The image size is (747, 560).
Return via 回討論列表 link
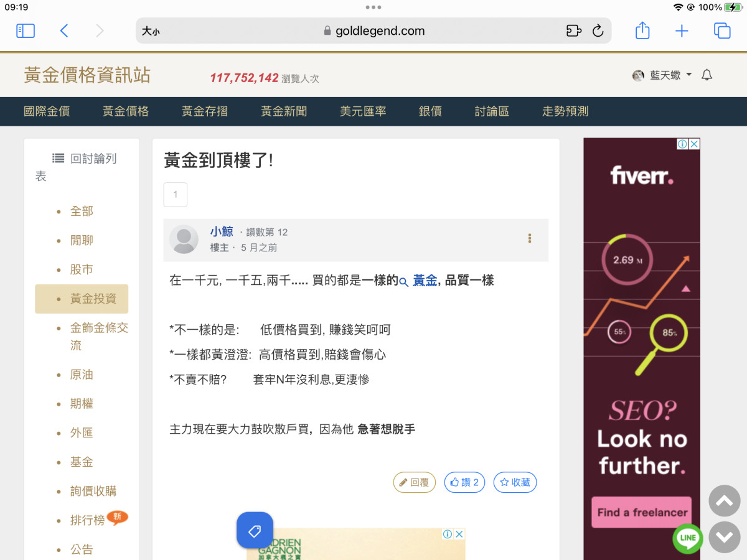76,167
